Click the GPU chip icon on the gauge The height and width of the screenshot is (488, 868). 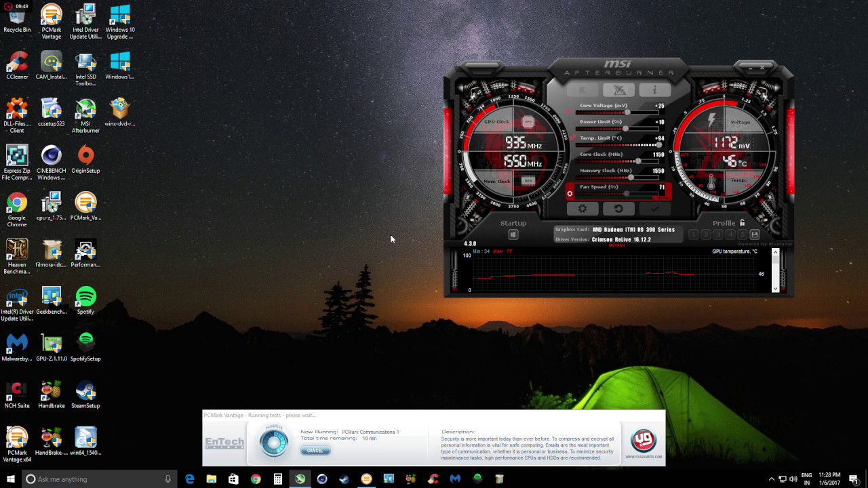pos(528,122)
